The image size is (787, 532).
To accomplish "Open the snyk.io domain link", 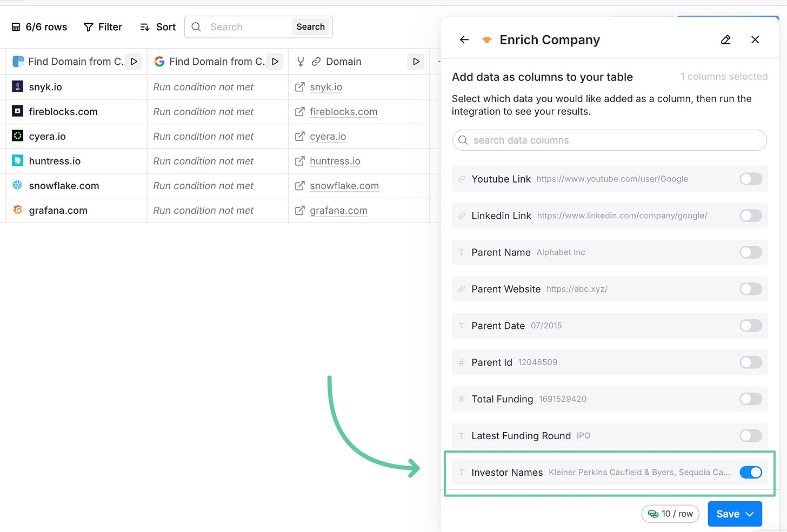I will click(x=326, y=87).
